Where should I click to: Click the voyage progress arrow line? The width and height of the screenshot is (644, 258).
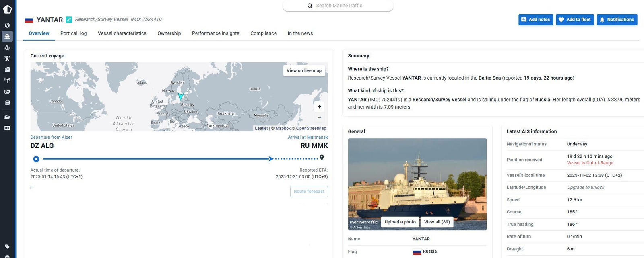click(x=158, y=159)
